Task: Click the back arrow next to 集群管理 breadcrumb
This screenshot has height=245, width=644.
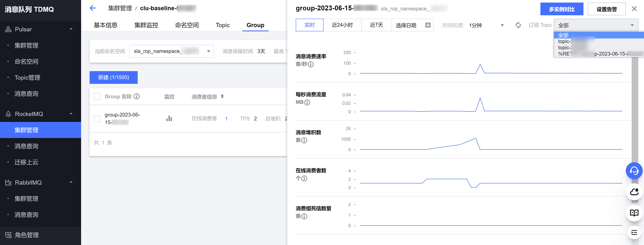Action: pyautogui.click(x=93, y=8)
